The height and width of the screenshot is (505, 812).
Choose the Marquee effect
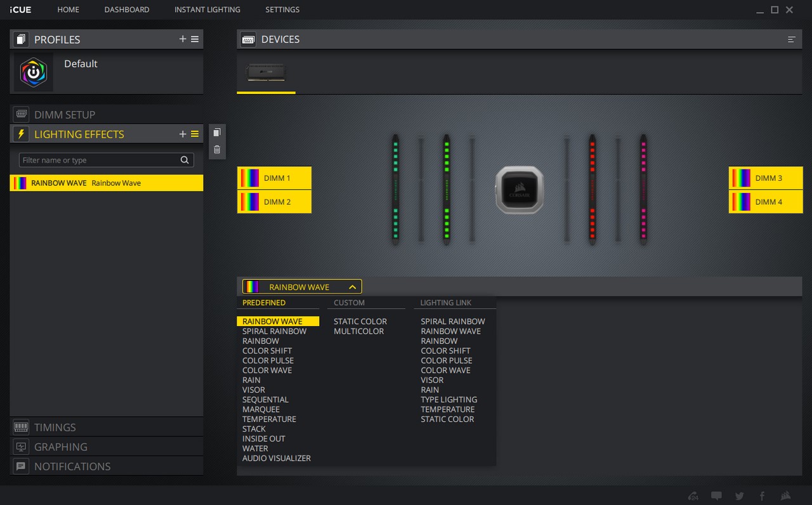[x=261, y=409]
